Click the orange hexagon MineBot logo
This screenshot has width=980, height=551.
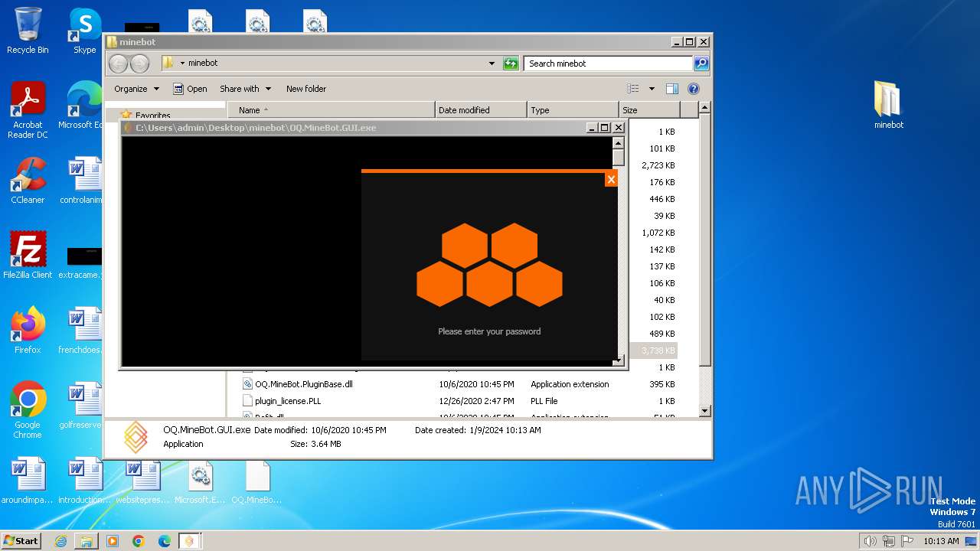pyautogui.click(x=489, y=265)
